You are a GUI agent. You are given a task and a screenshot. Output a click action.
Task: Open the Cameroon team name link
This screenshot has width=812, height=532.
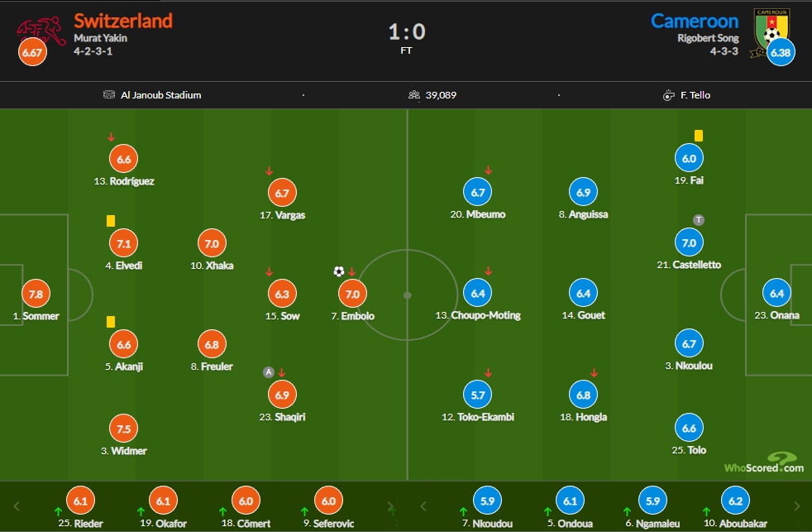point(695,21)
